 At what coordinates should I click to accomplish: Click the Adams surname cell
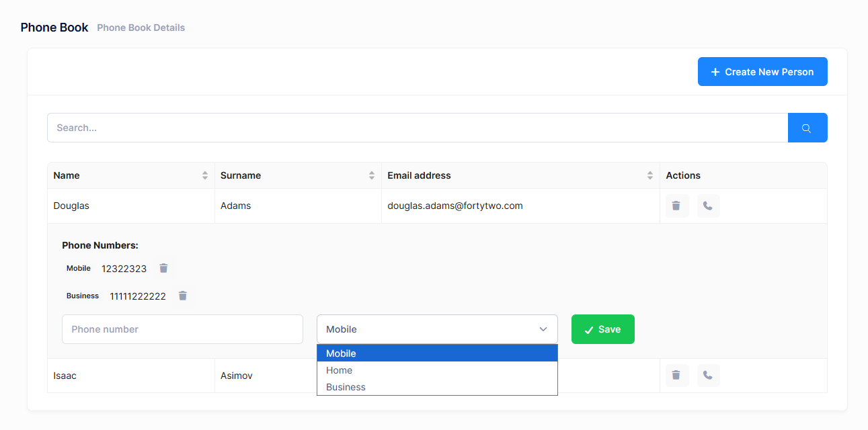(298, 206)
